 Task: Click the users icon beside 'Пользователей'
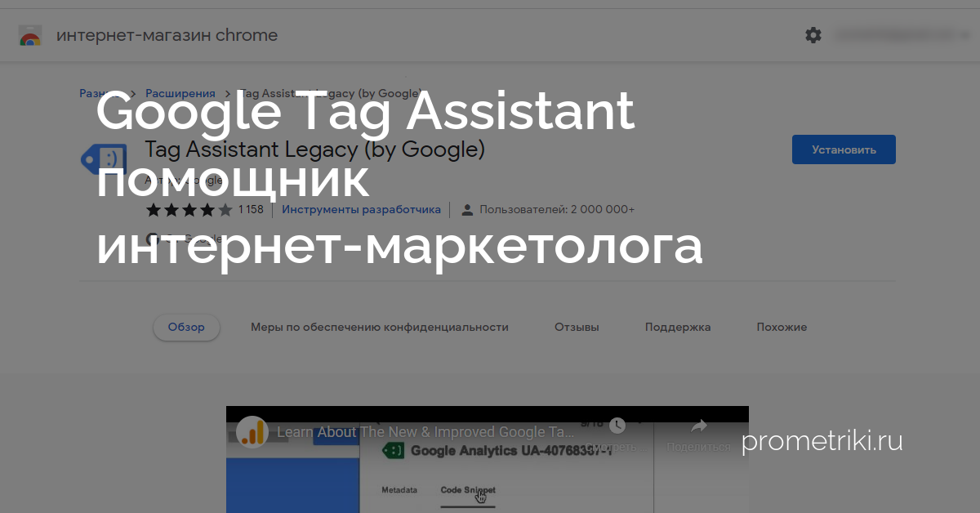[x=467, y=210]
